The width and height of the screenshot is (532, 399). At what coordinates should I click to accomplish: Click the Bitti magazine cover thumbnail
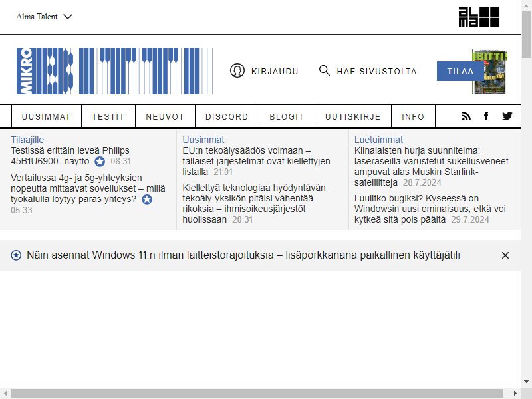pos(494,72)
